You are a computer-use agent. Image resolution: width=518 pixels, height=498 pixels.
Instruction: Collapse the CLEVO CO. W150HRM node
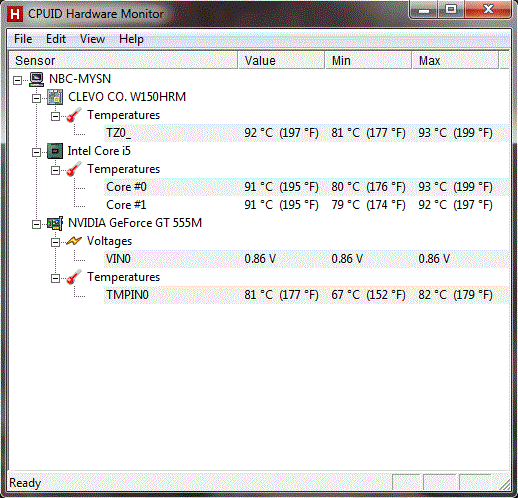point(36,98)
